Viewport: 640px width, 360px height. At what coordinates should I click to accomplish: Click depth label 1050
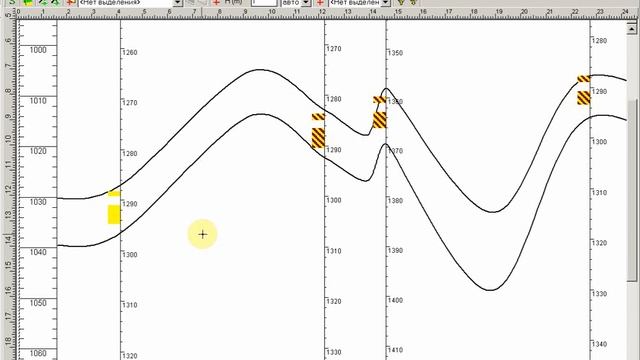coord(38,303)
